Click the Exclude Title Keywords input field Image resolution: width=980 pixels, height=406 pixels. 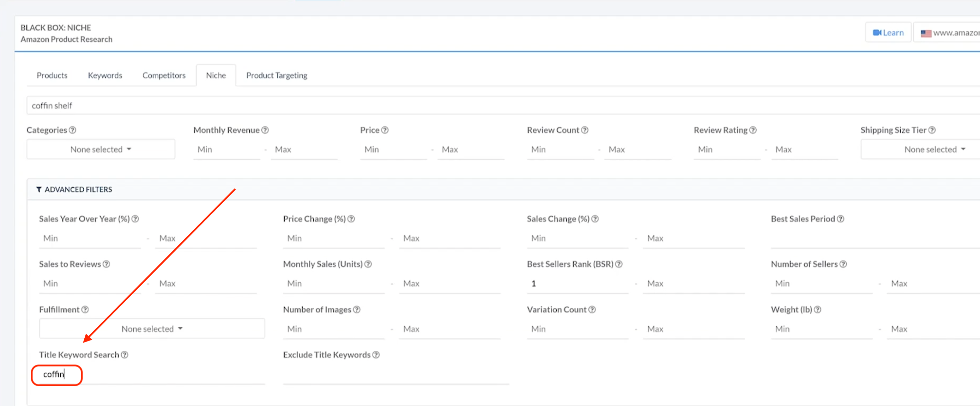pyautogui.click(x=396, y=374)
